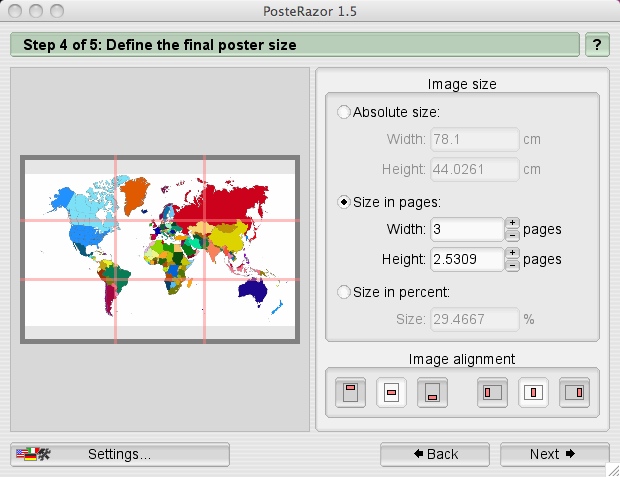The image size is (620, 477).
Task: Align image to the left
Action: coord(492,392)
